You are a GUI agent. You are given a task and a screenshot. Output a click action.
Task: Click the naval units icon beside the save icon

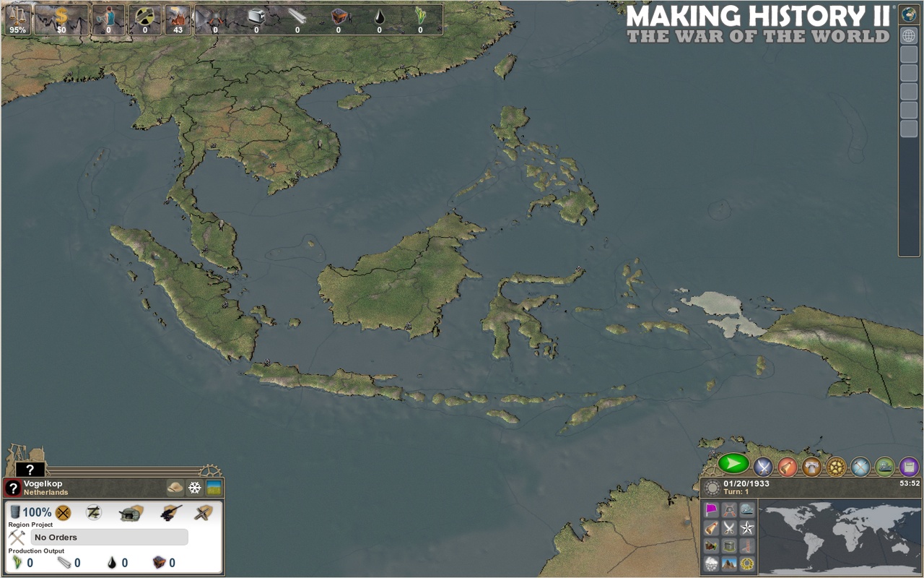pyautogui.click(x=884, y=468)
